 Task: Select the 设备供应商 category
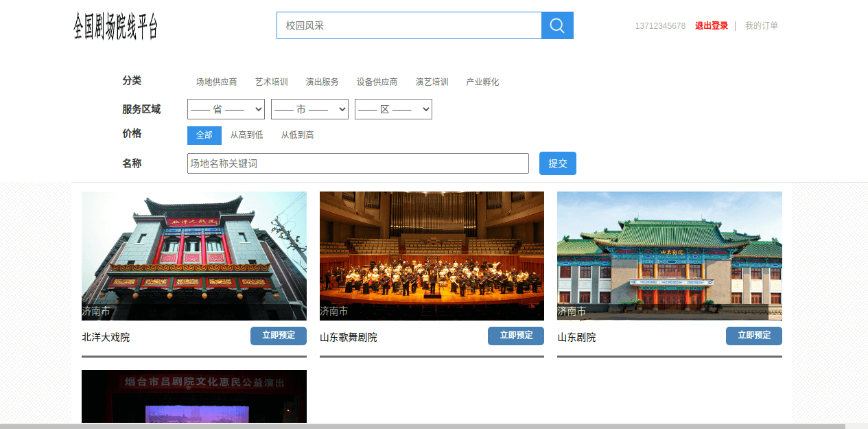coord(377,82)
